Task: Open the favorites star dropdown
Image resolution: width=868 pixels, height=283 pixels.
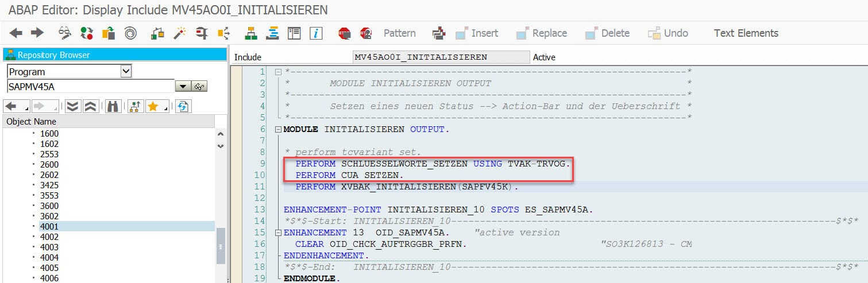Action: click(156, 106)
